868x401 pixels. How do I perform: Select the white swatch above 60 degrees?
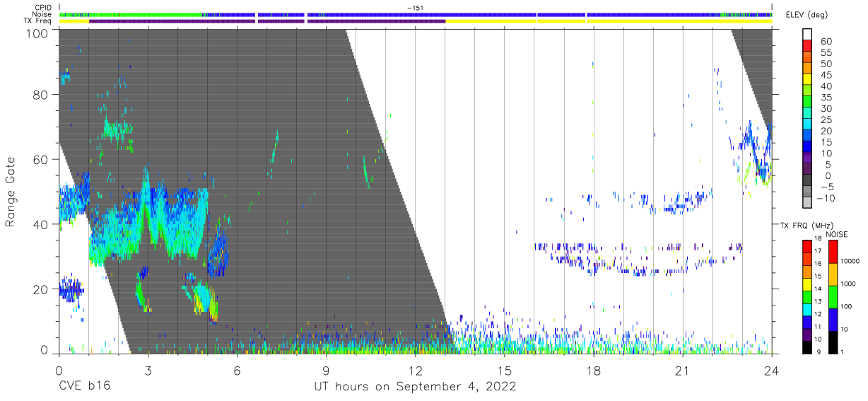click(x=807, y=35)
